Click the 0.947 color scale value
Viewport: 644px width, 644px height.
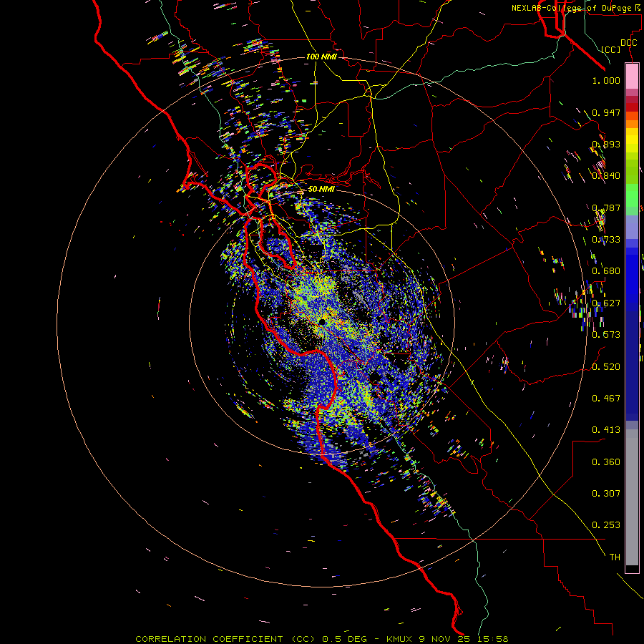(606, 112)
